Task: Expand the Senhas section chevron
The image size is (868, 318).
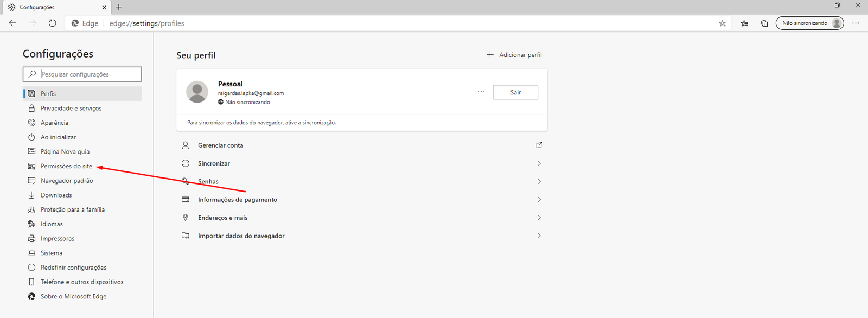Action: coord(539,181)
